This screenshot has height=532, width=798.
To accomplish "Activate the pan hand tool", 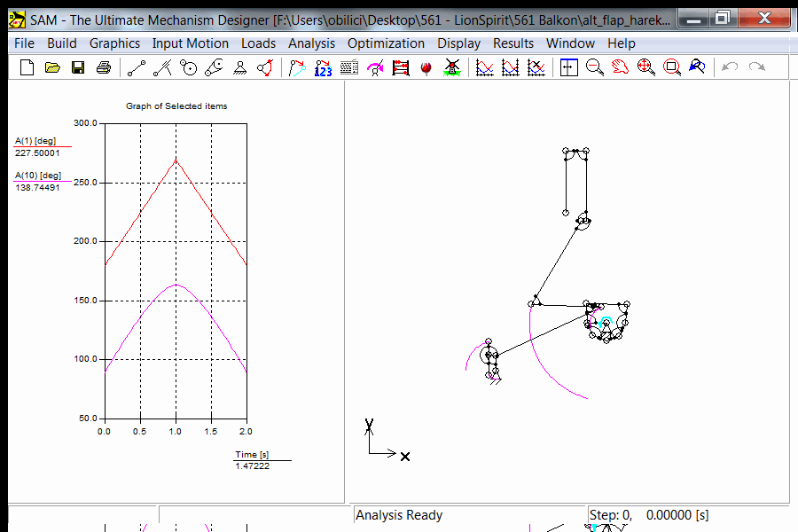I will [621, 67].
